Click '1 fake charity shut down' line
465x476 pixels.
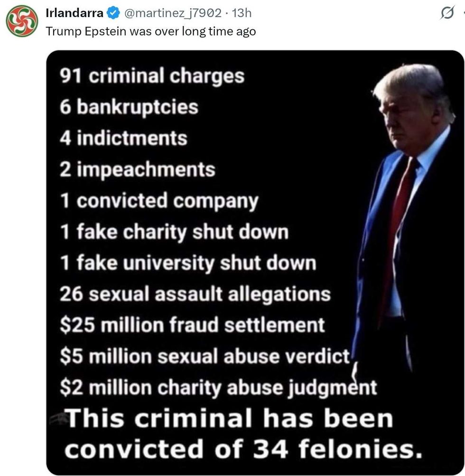pyautogui.click(x=174, y=232)
